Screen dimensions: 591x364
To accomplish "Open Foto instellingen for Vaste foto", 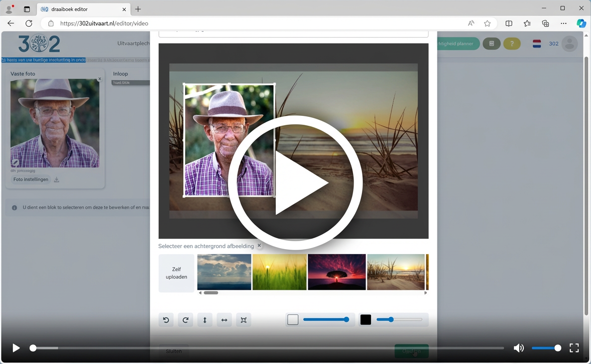I will (31, 180).
